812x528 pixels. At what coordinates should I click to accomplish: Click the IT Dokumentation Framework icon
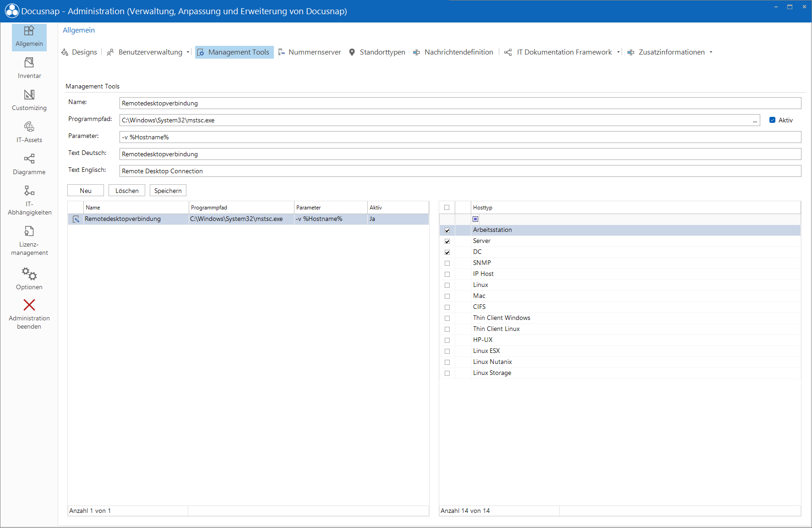pos(508,52)
